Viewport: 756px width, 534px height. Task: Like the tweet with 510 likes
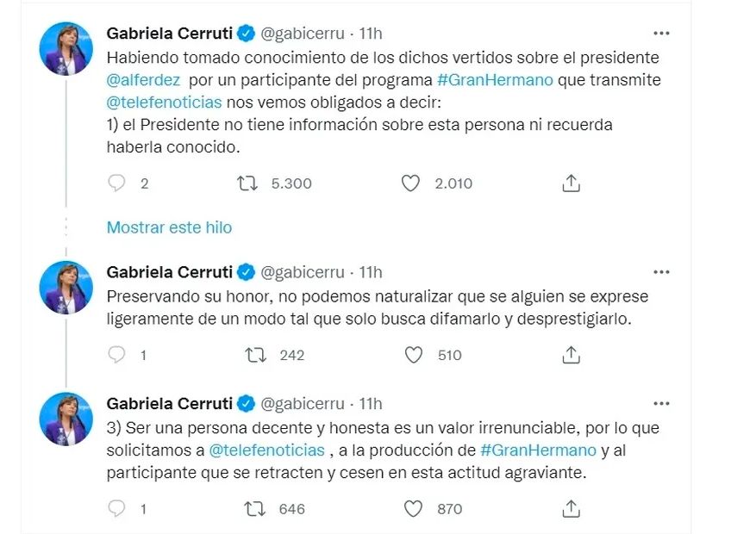415,355
